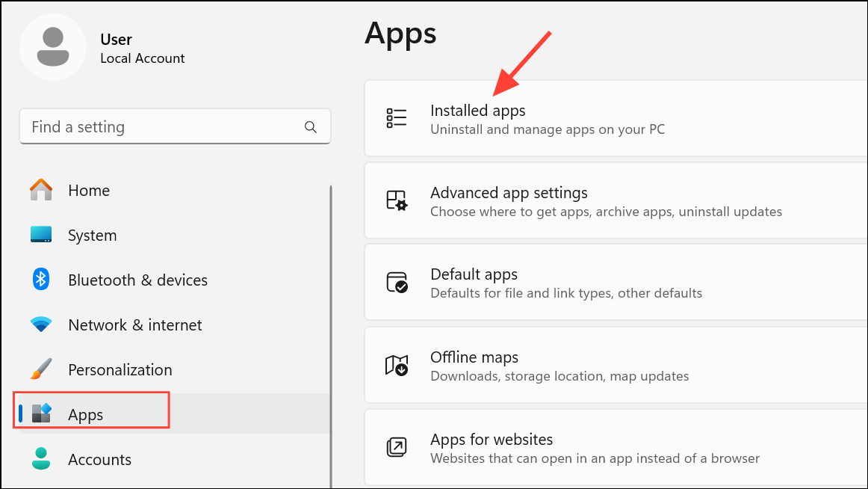Open the Offline maps title
This screenshot has width=868, height=489.
click(474, 357)
